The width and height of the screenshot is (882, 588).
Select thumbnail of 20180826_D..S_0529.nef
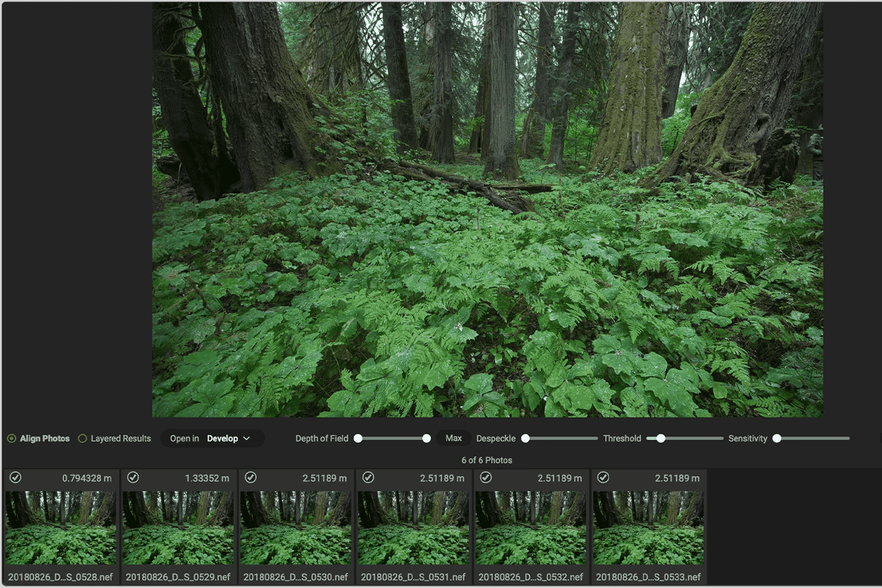click(x=178, y=528)
